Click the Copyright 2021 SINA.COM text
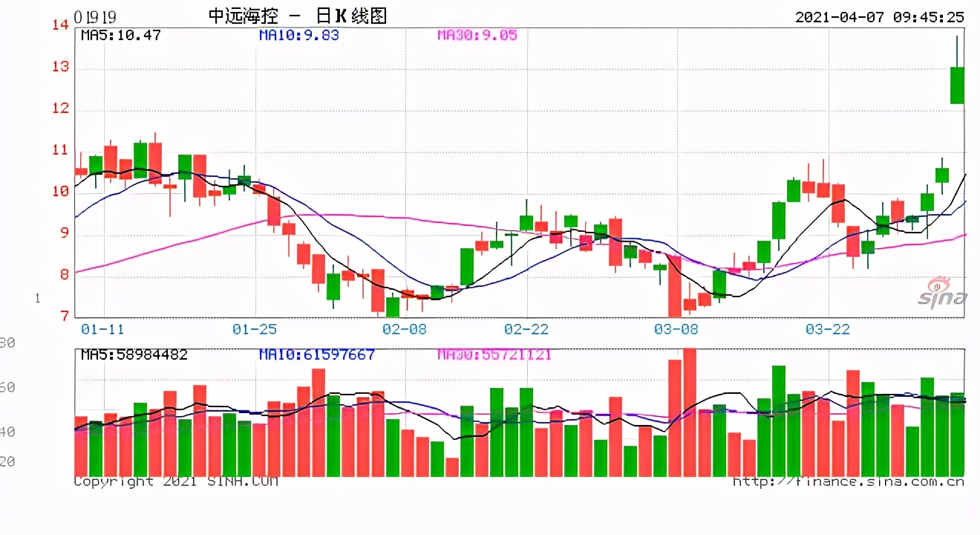Screen dimensions: 980x535 [176, 481]
